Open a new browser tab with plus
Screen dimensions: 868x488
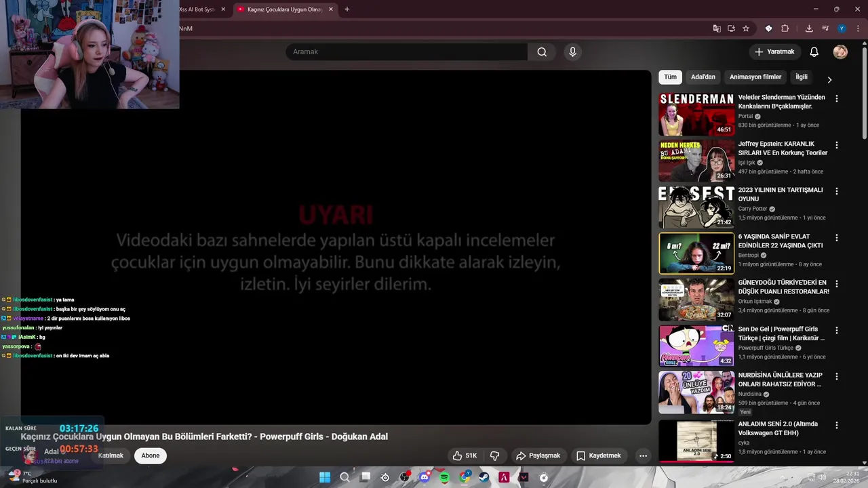[x=347, y=9]
